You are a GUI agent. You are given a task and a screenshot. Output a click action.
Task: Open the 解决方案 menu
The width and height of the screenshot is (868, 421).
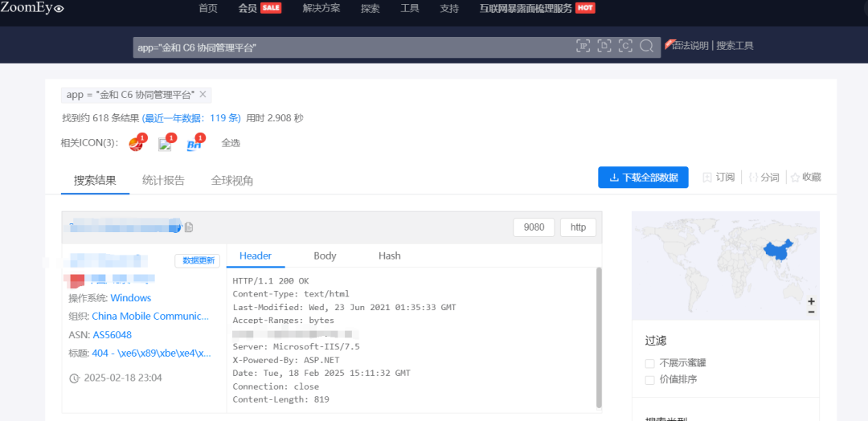(321, 8)
